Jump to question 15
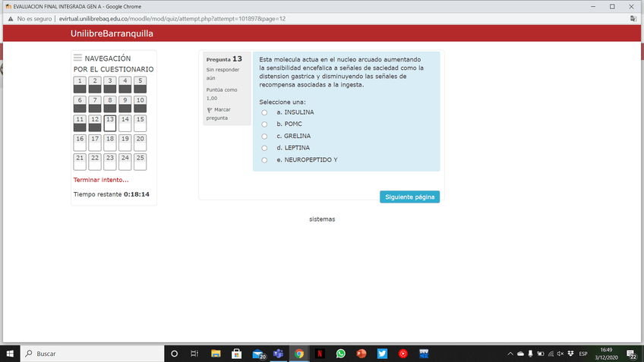The width and height of the screenshot is (644, 362). 140,123
